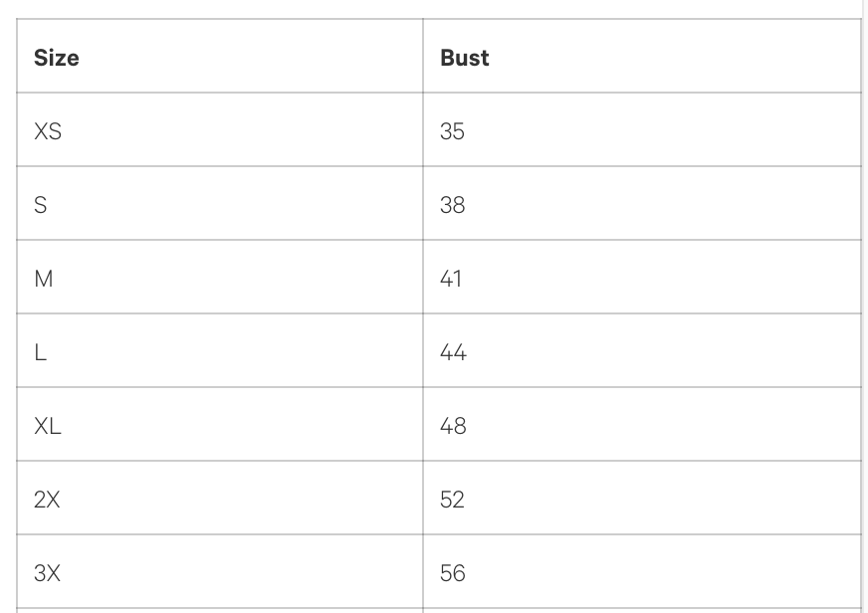This screenshot has width=868, height=613.
Task: Click the 2X size cell
Action: point(47,500)
